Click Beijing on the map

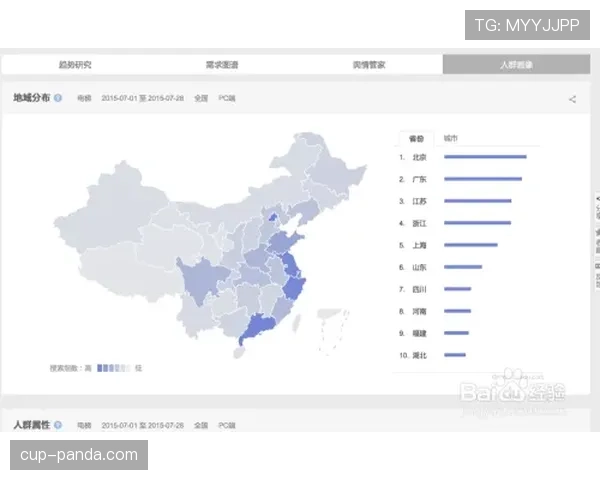point(272,217)
